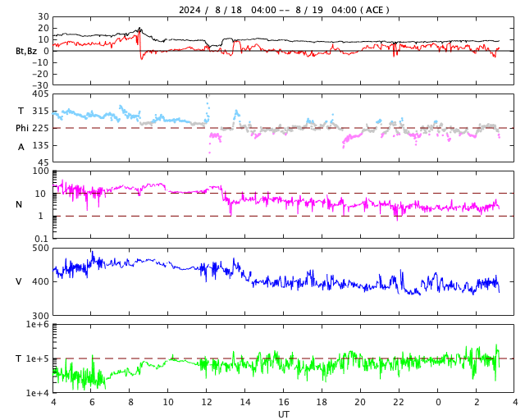Viewport: 525px width, 420px height.
Task: Click the 'Bt,Bz' axis label
Action: point(26,51)
